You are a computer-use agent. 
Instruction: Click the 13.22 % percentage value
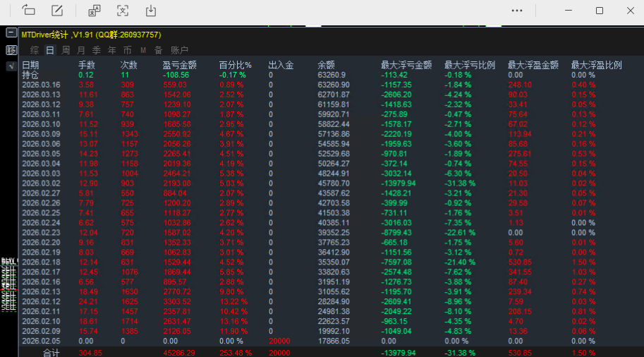[x=233, y=301]
